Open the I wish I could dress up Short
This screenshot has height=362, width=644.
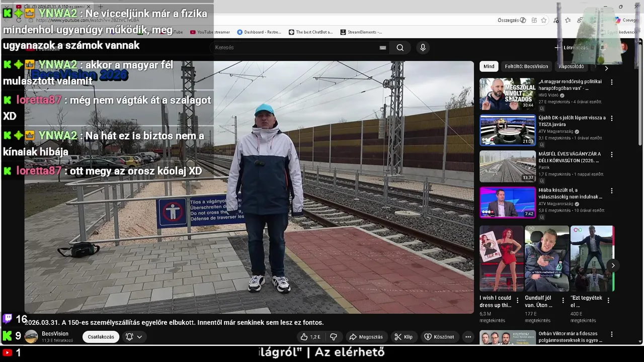(502, 258)
